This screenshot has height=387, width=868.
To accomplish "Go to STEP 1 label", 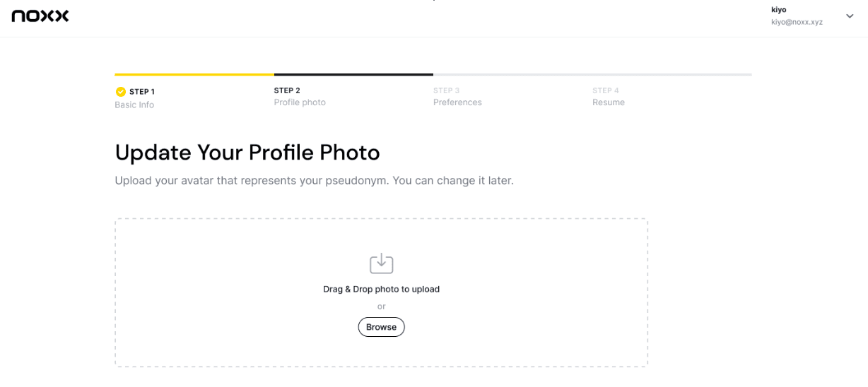I will [x=141, y=92].
